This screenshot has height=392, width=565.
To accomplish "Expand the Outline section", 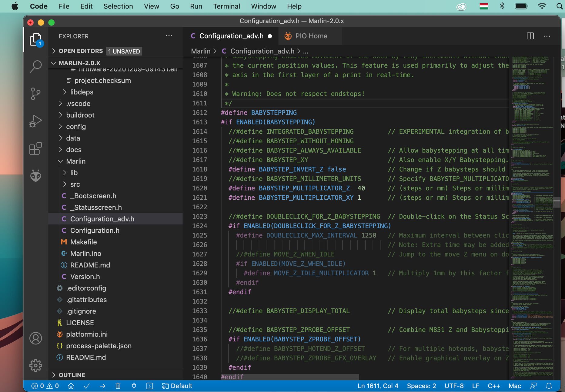I will (72, 375).
